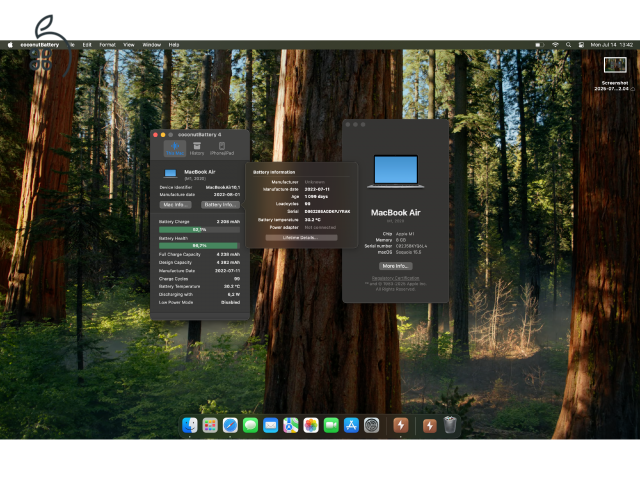Viewport: 640px width, 480px height.
Task: Open the View menu
Action: pos(129,45)
